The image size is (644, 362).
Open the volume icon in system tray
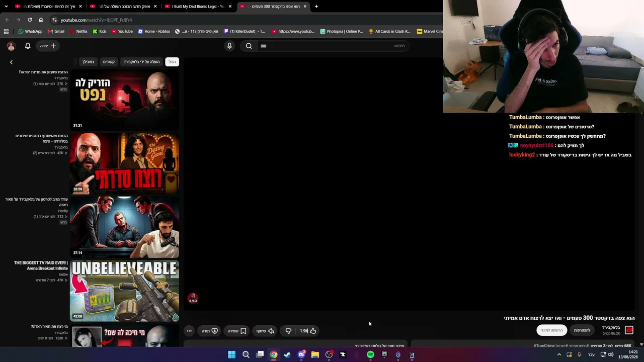coord(611,354)
